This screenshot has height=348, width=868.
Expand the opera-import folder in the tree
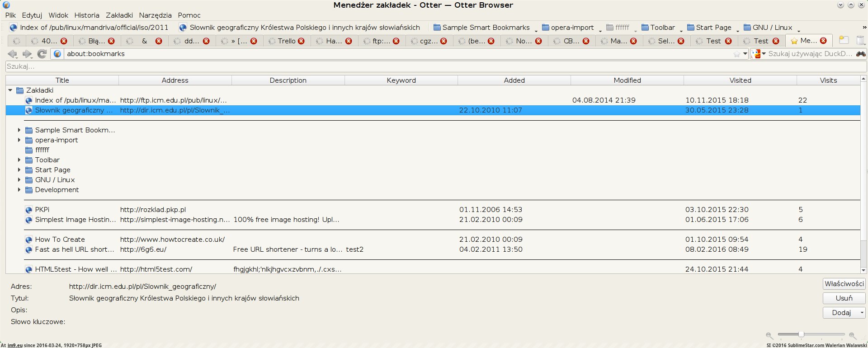coord(19,140)
